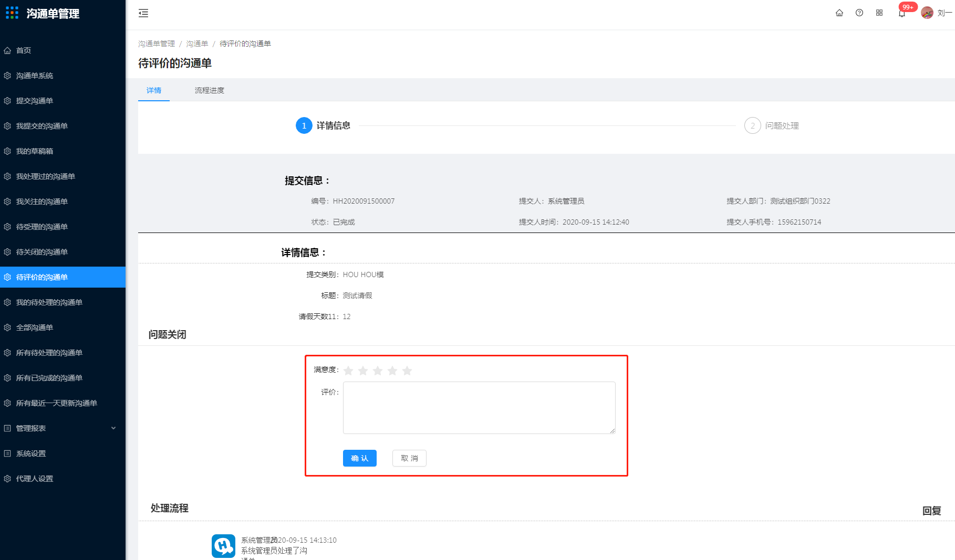Collapse the sidebar with the menu-fold icon
955x560 pixels.
143,13
